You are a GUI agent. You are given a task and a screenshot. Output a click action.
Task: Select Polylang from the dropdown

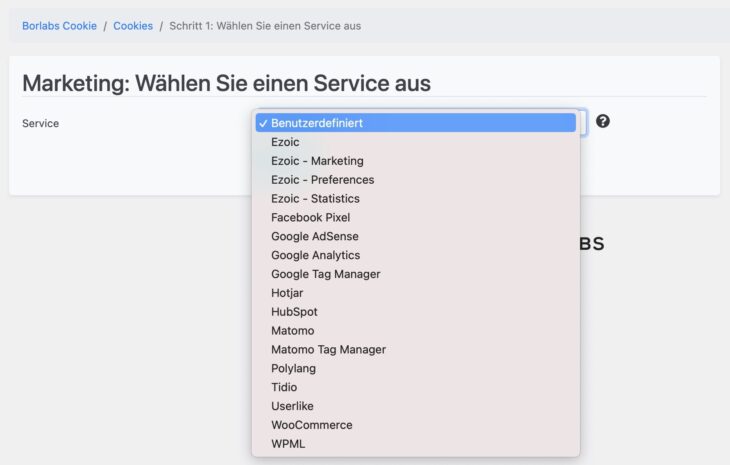click(x=415, y=369)
